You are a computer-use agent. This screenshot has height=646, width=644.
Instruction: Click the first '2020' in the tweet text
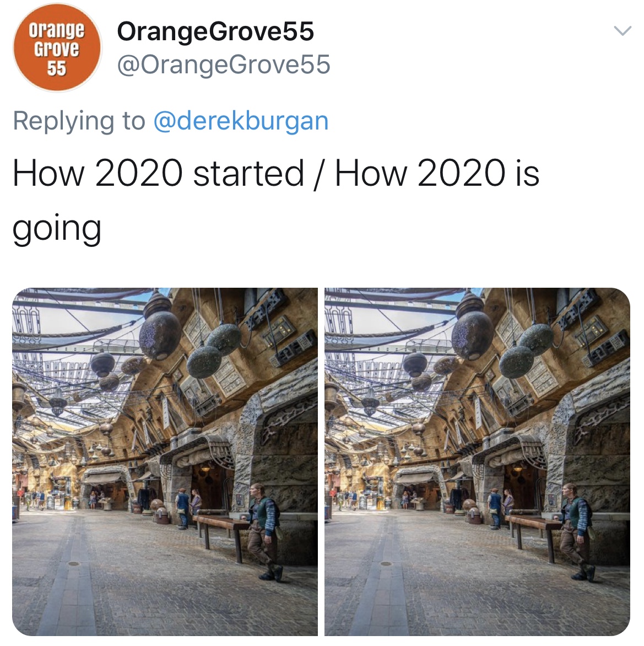pos(139,174)
